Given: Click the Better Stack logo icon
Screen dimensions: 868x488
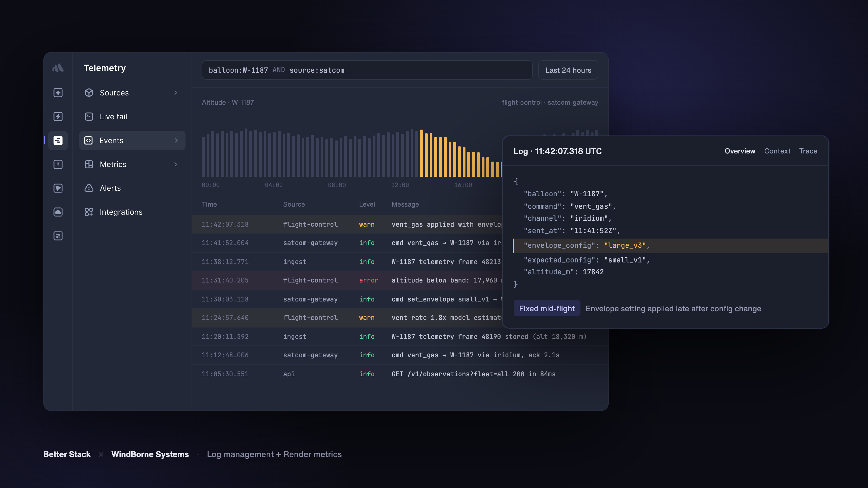Looking at the screenshot, I should pos(58,68).
